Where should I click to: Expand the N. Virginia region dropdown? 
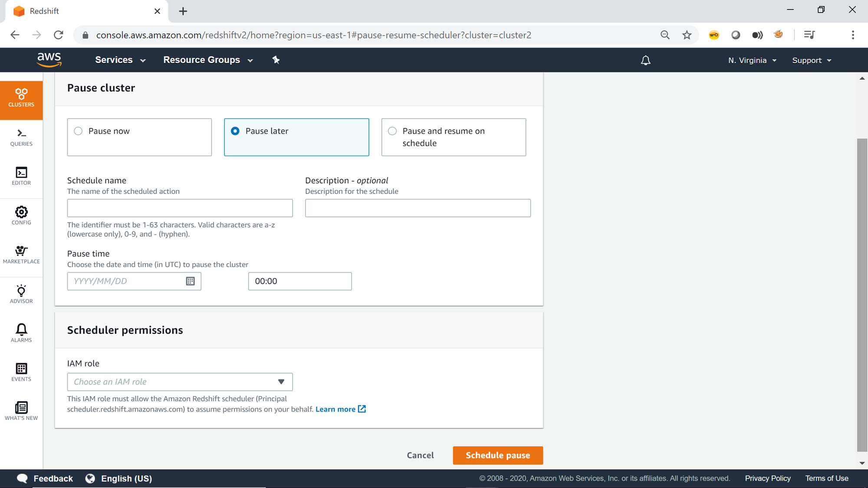(x=752, y=60)
